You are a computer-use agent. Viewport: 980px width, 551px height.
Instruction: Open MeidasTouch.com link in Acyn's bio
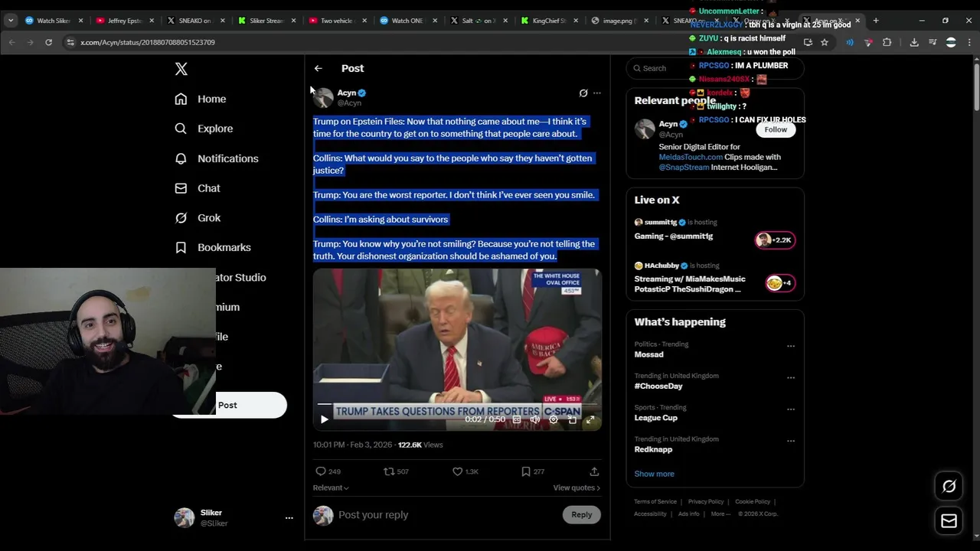point(691,157)
